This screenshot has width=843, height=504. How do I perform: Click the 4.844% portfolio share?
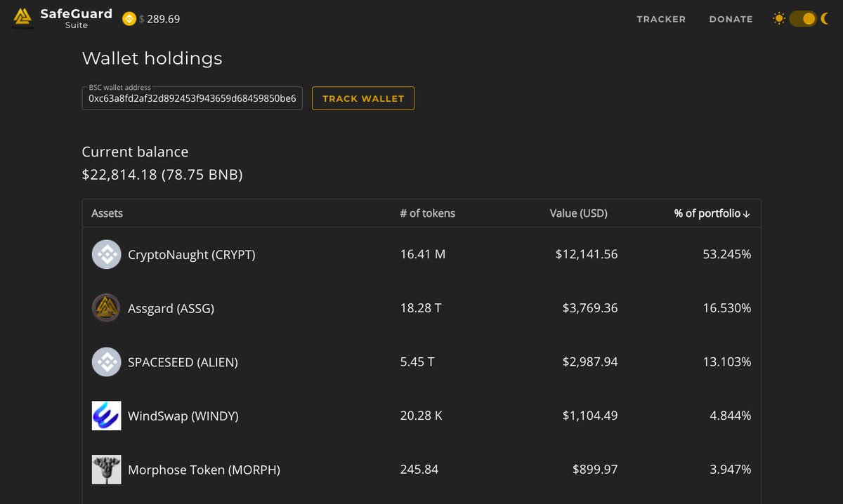point(731,416)
